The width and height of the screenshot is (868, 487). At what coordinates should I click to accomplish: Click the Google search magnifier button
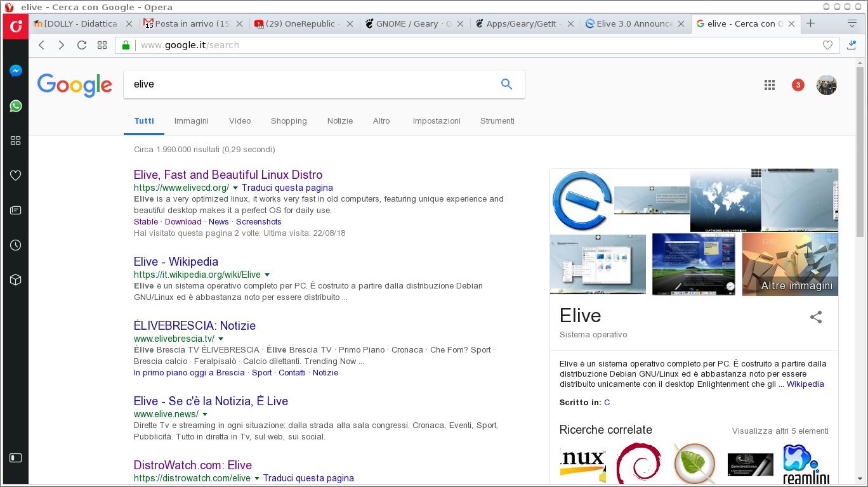(x=506, y=84)
